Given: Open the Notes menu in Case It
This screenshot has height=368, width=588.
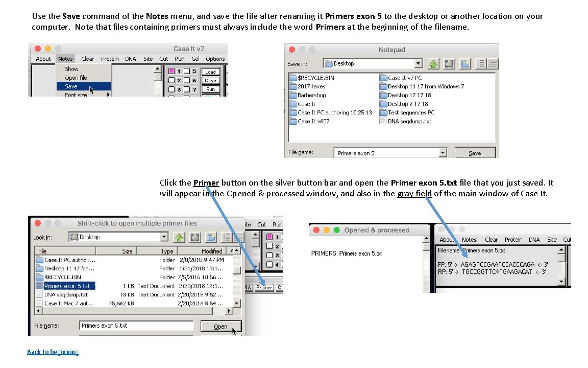Looking at the screenshot, I should pos(65,58).
